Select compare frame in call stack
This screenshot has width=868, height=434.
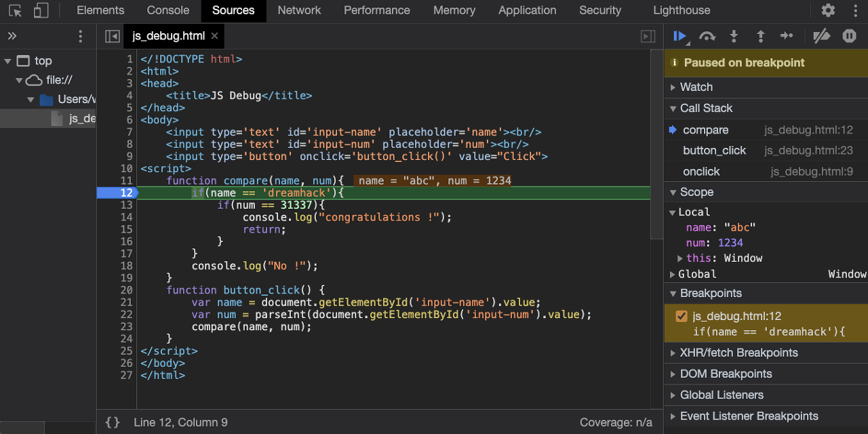coord(766,130)
